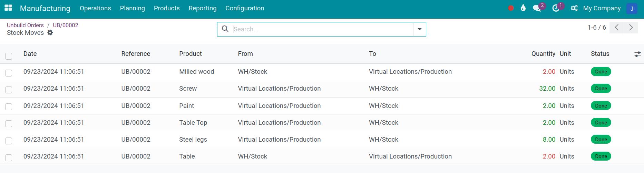
Task: Click the 32.00 quantity value
Action: [547, 89]
